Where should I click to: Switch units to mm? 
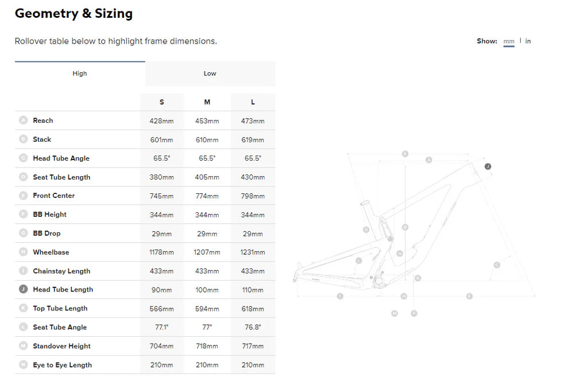509,41
